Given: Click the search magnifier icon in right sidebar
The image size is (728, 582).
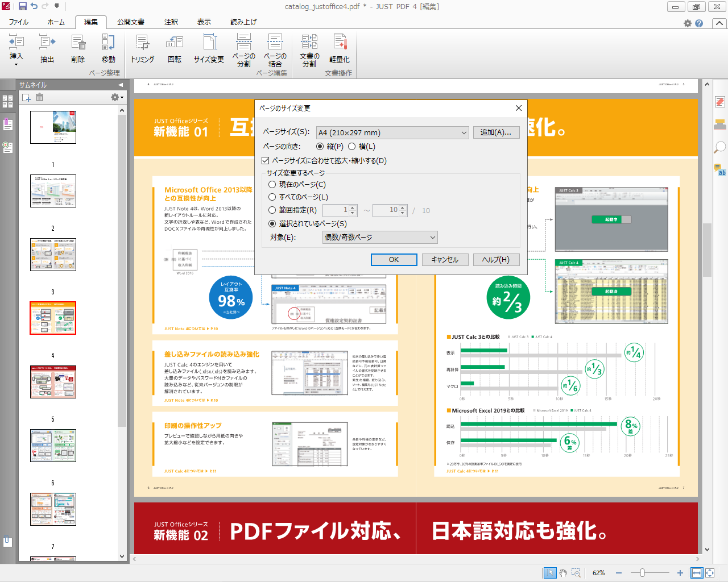Looking at the screenshot, I should (720, 147).
